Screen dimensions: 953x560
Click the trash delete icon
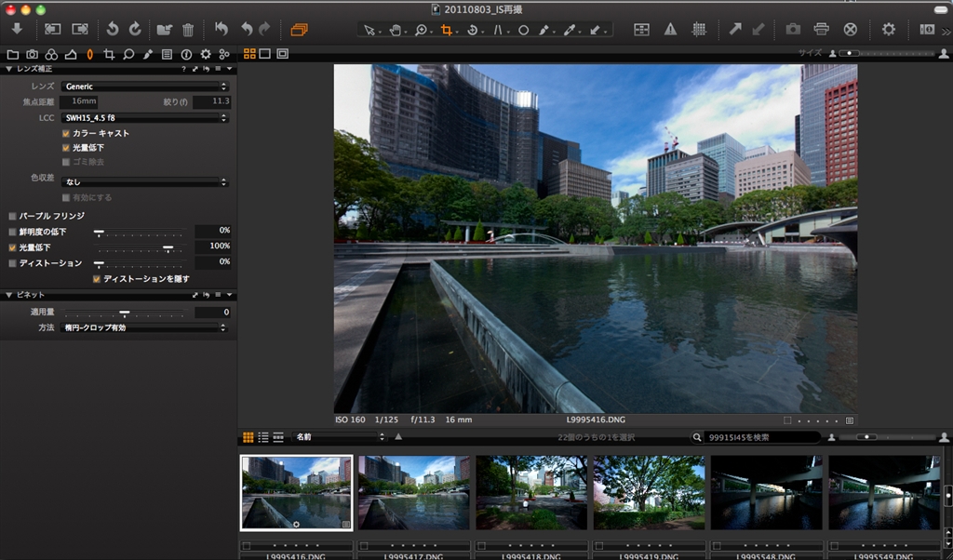[x=188, y=30]
